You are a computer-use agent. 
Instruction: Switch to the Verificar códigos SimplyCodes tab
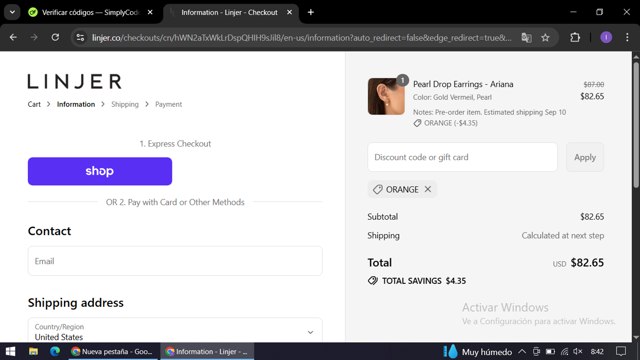coord(91,12)
